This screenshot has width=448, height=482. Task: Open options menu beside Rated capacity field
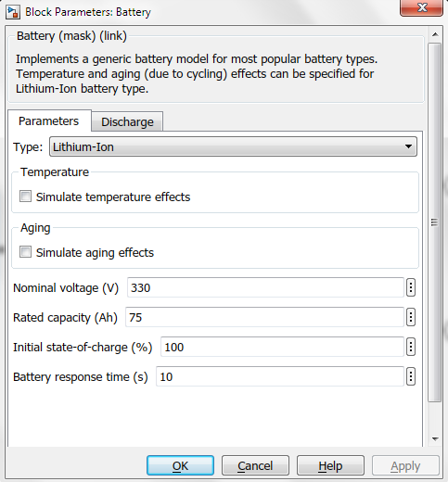411,317
